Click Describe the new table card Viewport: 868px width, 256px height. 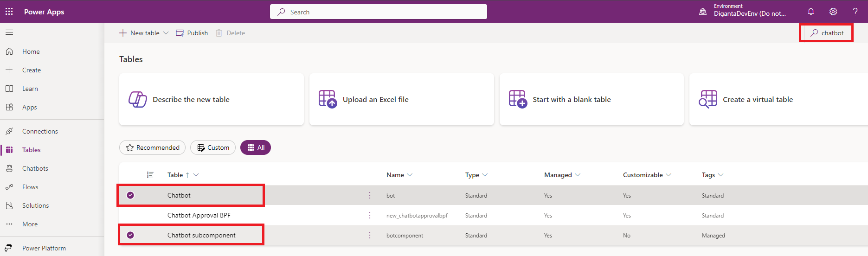point(212,99)
